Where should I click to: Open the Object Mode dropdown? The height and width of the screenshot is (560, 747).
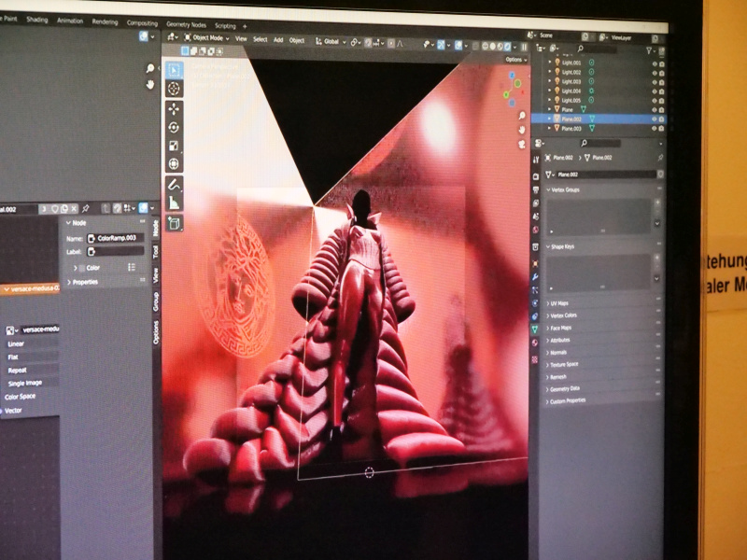(206, 38)
